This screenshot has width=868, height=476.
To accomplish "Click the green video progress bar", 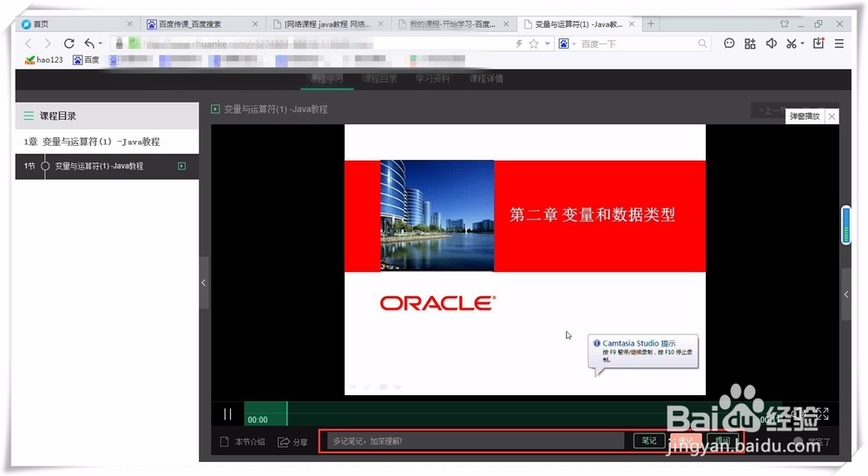I will click(265, 414).
